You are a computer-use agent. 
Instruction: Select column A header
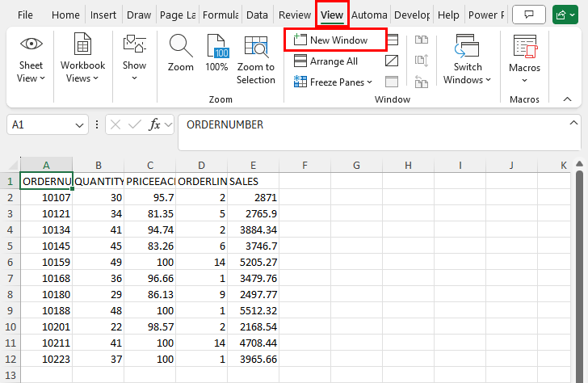click(46, 165)
